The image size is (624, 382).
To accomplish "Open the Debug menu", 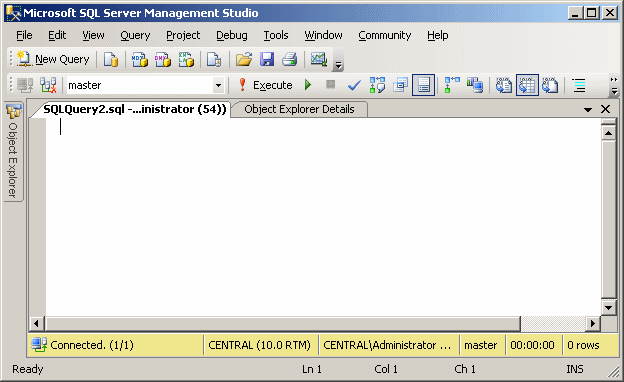I will tap(232, 35).
